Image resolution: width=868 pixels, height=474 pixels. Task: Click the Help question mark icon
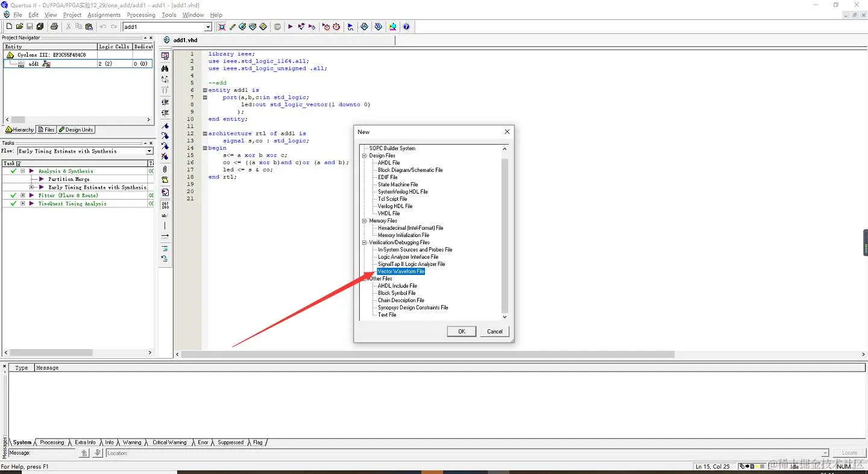coord(406,27)
